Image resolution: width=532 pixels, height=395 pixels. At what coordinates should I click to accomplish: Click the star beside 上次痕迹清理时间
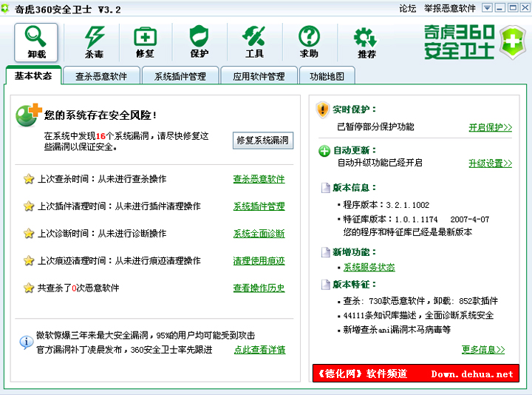29,260
